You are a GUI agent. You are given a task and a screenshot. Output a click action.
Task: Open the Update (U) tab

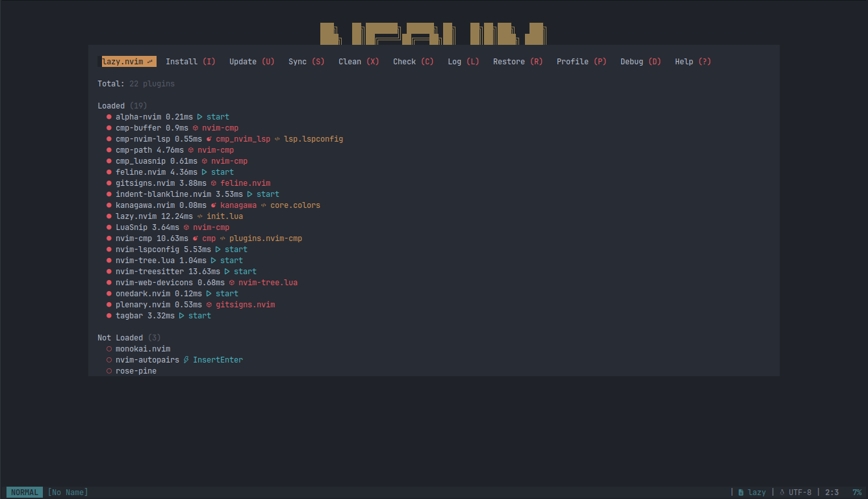coord(252,62)
